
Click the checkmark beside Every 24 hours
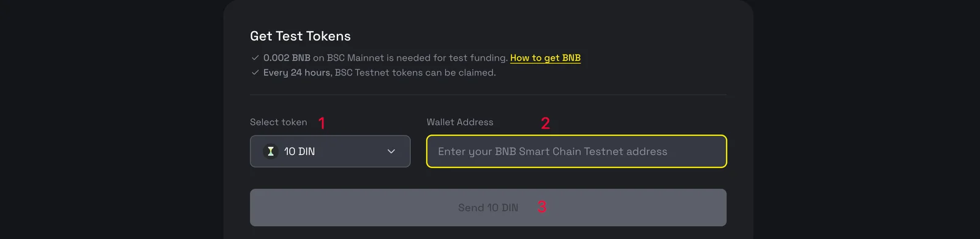255,72
